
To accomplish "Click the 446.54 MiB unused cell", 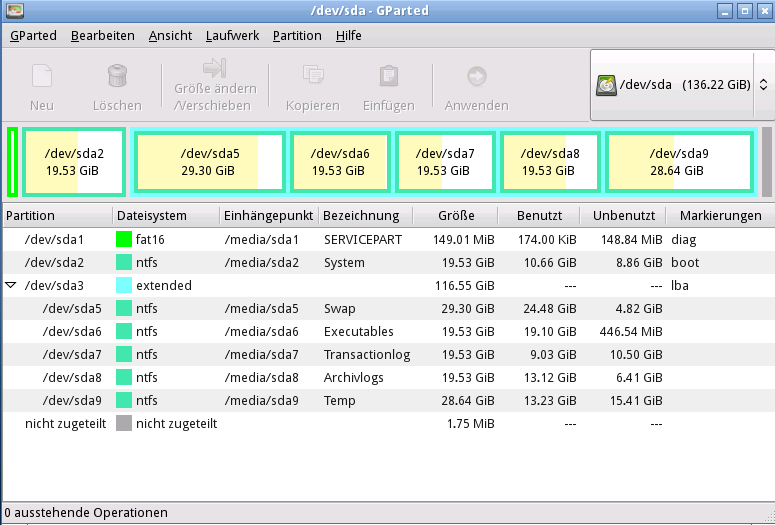I will click(631, 331).
